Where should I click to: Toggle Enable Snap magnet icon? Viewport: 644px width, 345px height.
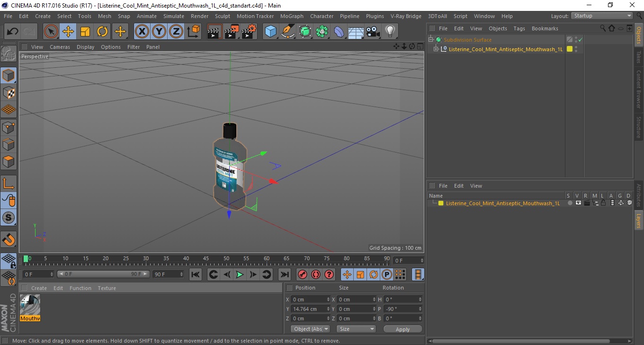coord(9,239)
